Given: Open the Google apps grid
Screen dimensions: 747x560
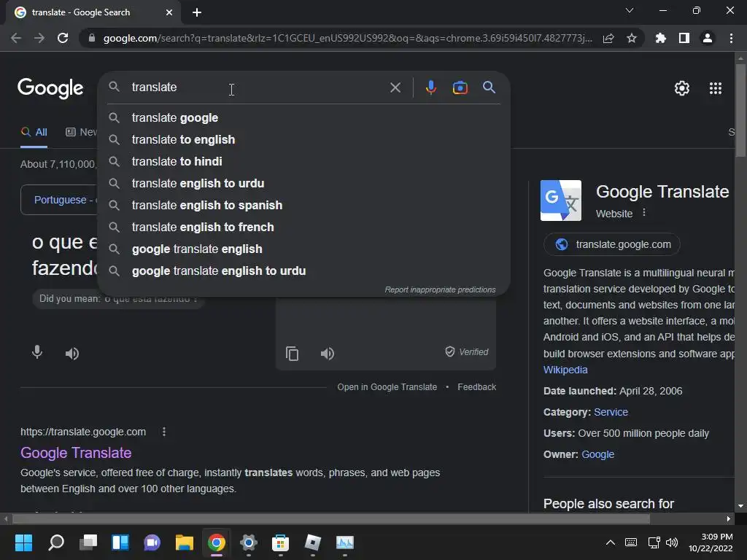Looking at the screenshot, I should pos(715,88).
